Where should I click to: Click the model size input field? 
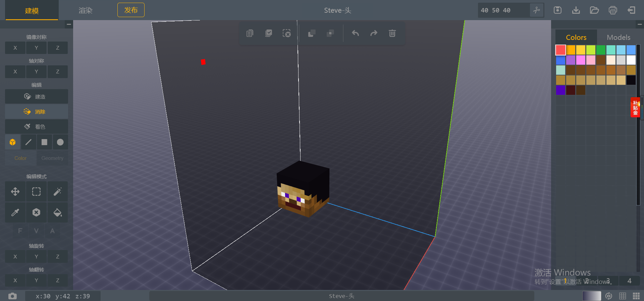pos(504,10)
